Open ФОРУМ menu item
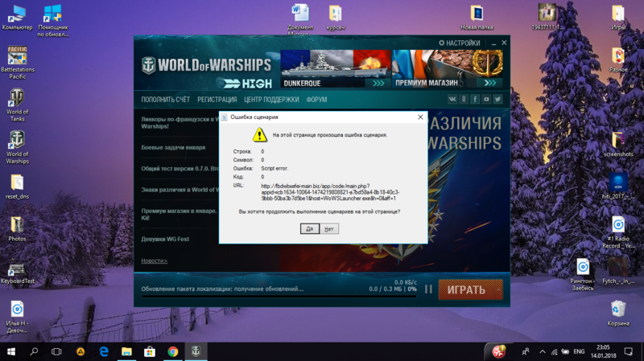This screenshot has width=644, height=361. coord(316,100)
